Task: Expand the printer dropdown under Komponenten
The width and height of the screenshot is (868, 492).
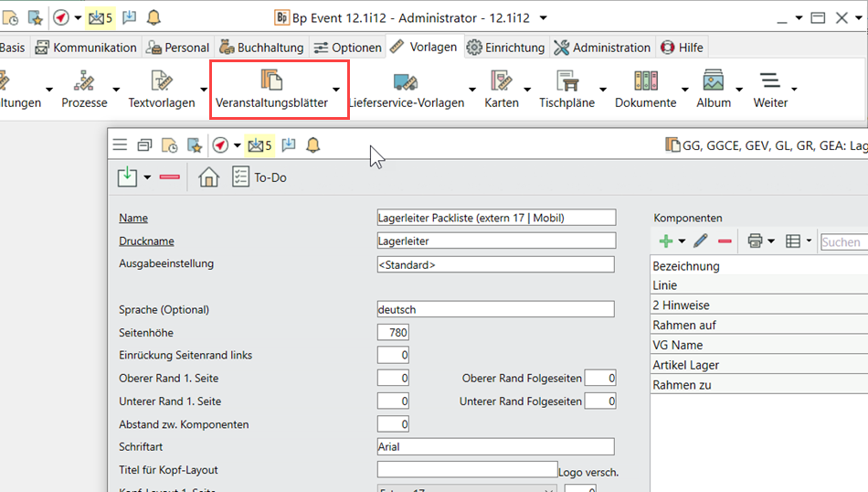Action: [x=771, y=241]
